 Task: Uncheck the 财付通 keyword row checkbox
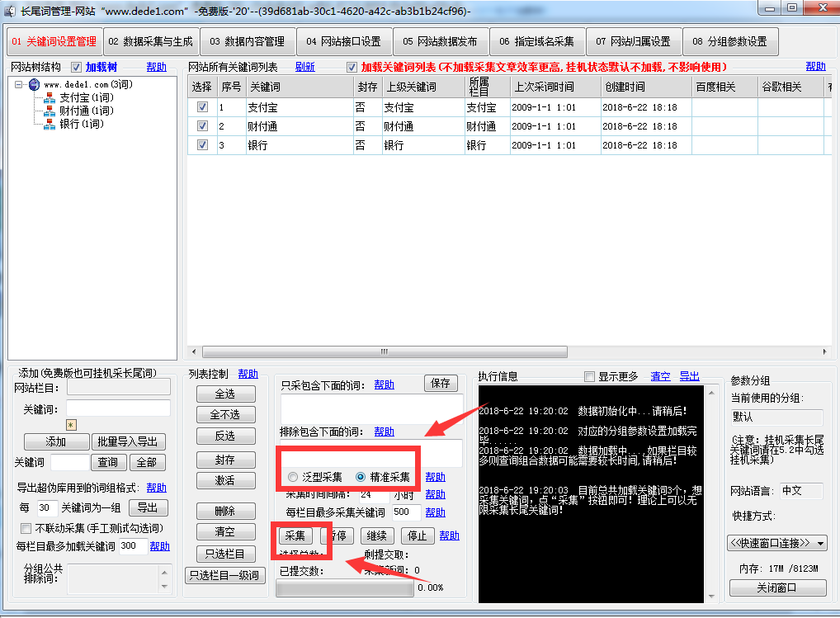(202, 126)
